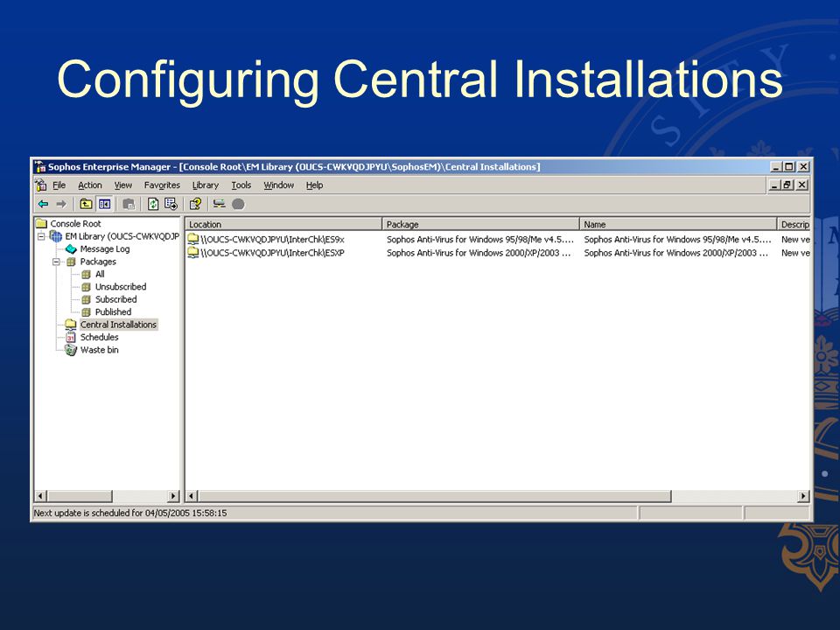The width and height of the screenshot is (840, 630).
Task: Click the EM Library globe icon
Action: [56, 236]
